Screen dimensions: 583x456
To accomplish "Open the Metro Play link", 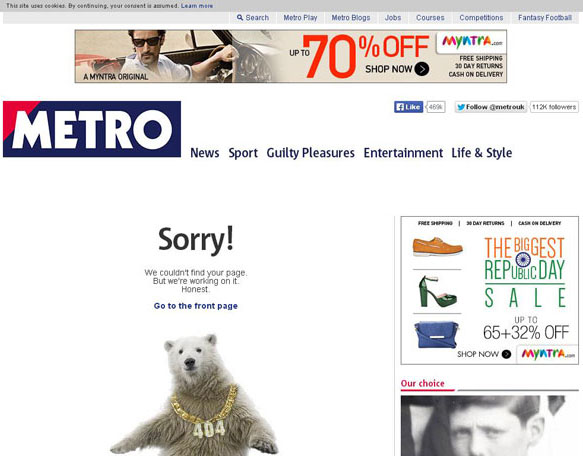I will pyautogui.click(x=300, y=17).
